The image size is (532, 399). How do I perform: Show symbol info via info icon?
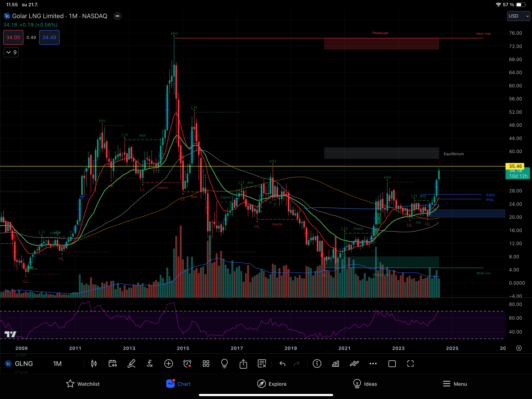point(317,364)
